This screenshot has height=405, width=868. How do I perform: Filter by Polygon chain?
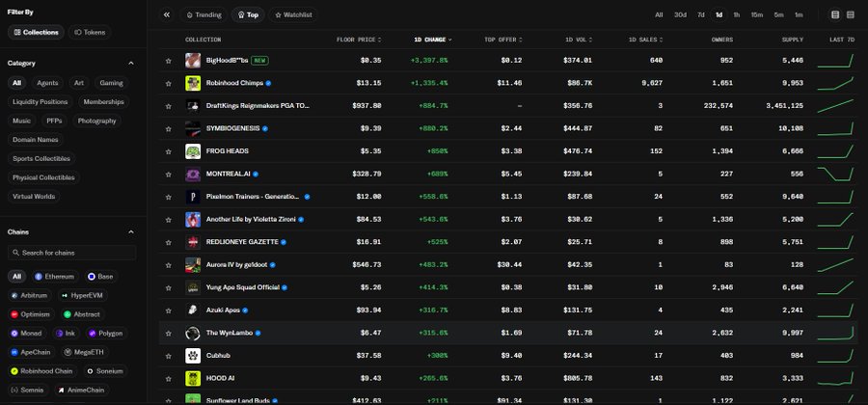(x=105, y=333)
